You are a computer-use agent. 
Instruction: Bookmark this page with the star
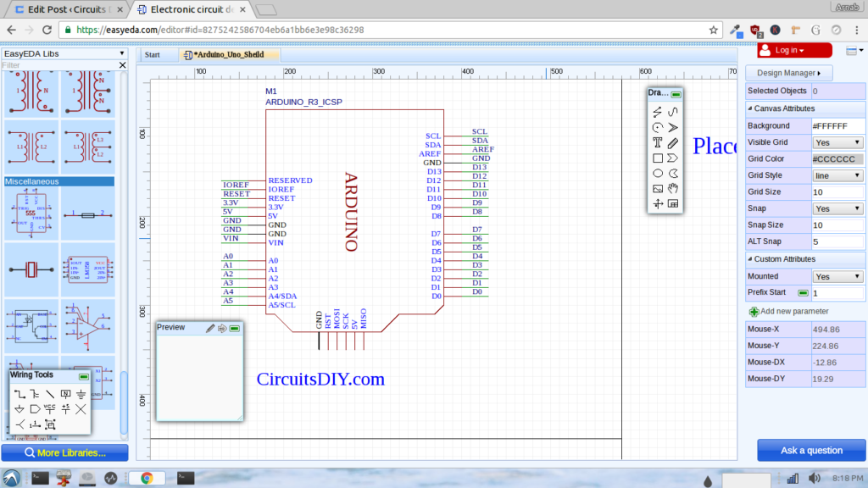click(714, 30)
